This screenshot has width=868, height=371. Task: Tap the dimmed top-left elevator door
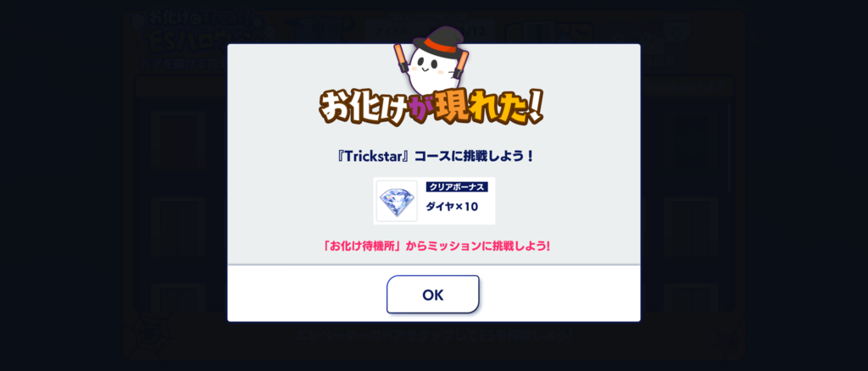pos(178,141)
